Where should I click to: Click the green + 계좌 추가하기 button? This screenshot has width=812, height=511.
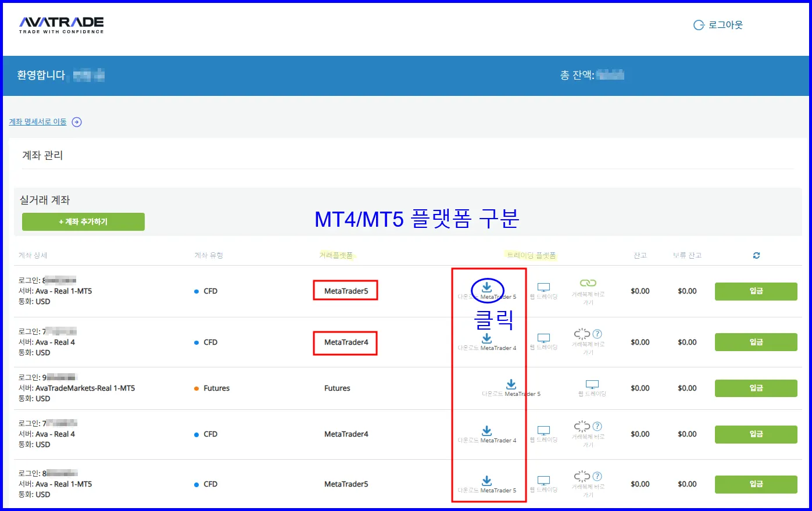83,221
